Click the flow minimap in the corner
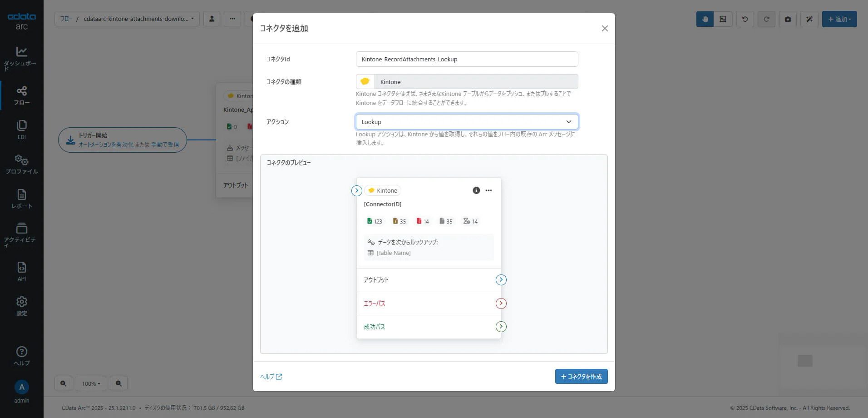The image size is (868, 418). pos(822,363)
